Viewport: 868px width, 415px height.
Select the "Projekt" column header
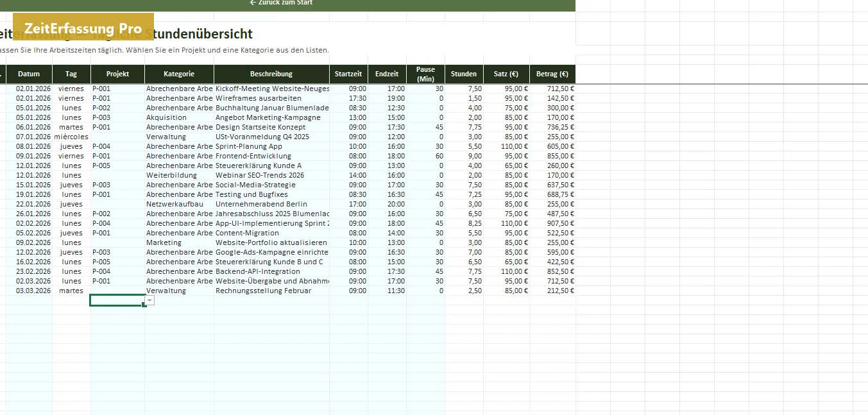tap(117, 74)
